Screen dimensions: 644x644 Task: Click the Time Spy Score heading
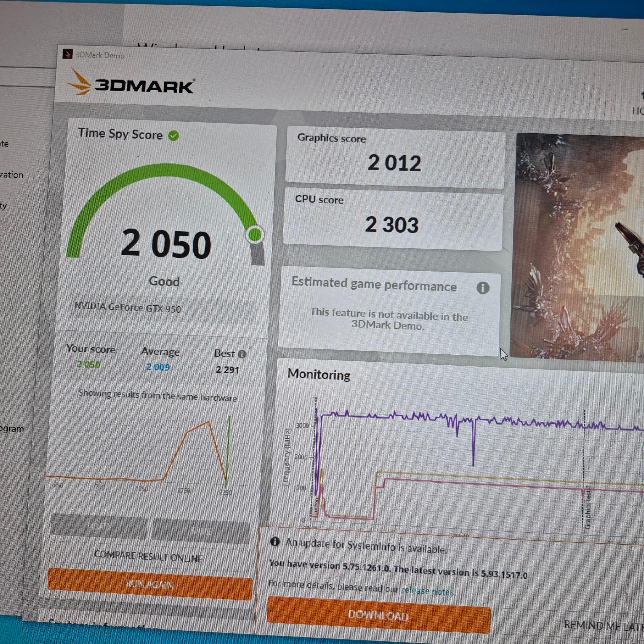click(x=120, y=134)
